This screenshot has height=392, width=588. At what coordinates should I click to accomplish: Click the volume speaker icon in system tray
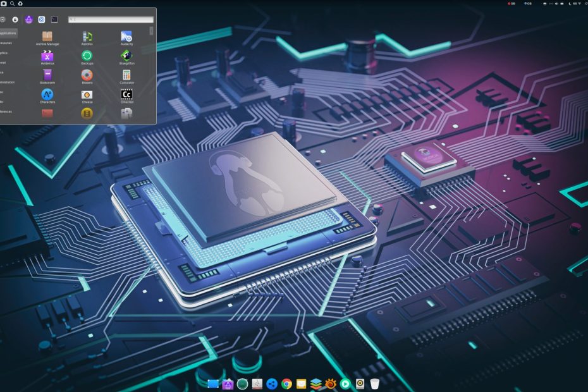point(556,3)
